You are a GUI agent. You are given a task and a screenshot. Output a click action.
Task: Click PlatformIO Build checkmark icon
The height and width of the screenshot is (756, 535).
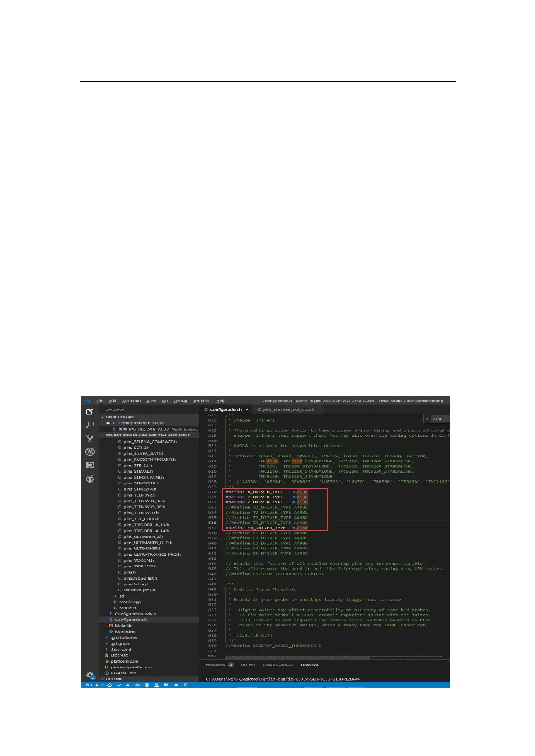tap(119, 685)
